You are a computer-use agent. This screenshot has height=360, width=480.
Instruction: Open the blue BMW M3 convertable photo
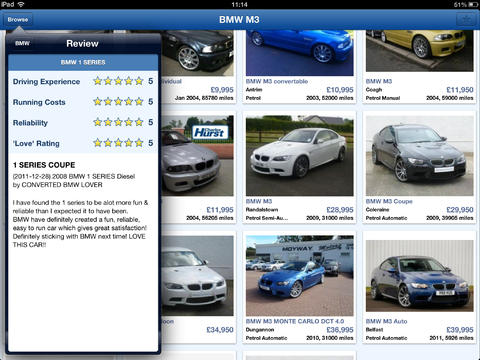tap(300, 53)
